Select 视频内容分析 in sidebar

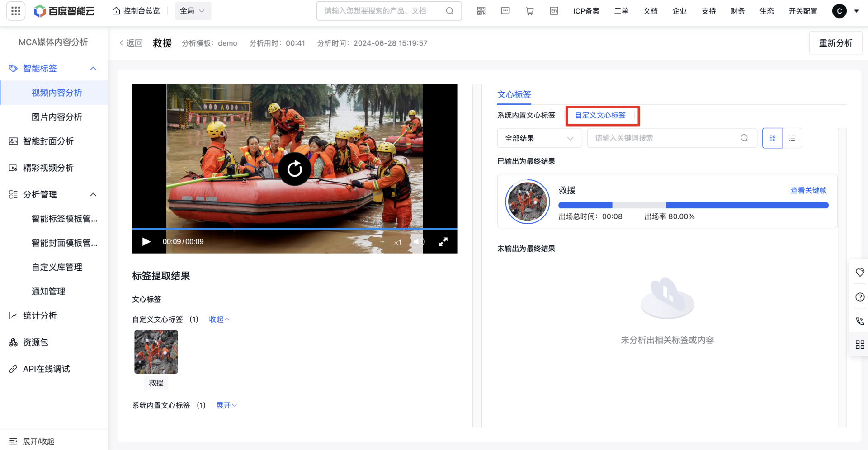tap(54, 93)
